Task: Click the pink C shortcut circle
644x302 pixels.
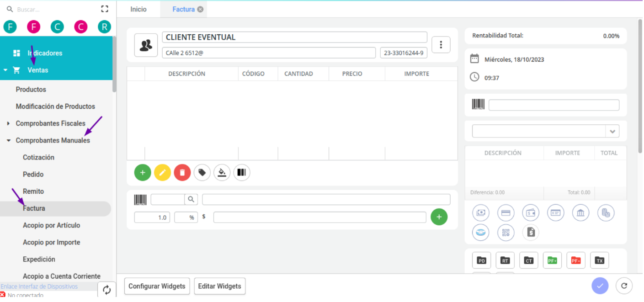Action: 81,27
